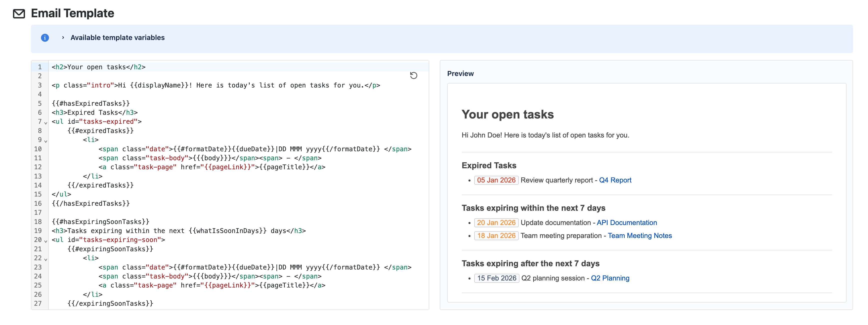Collapse fold arrow on line 22

(46, 259)
